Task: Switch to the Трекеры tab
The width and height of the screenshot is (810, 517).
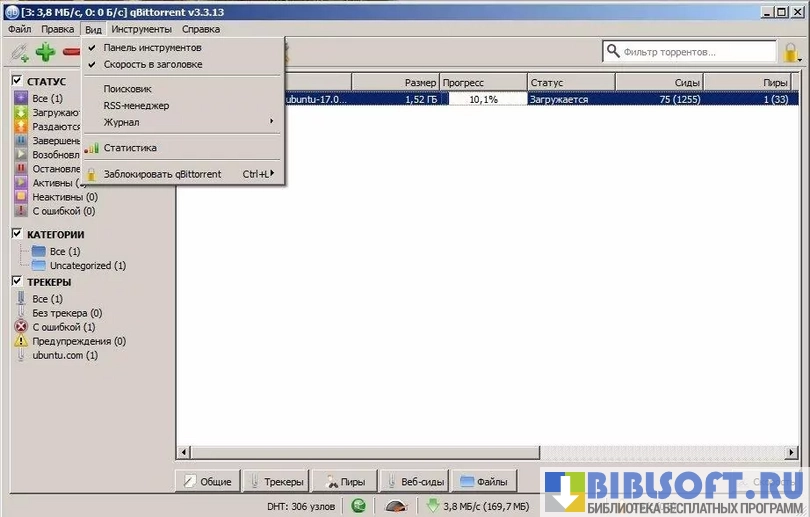Action: (277, 481)
